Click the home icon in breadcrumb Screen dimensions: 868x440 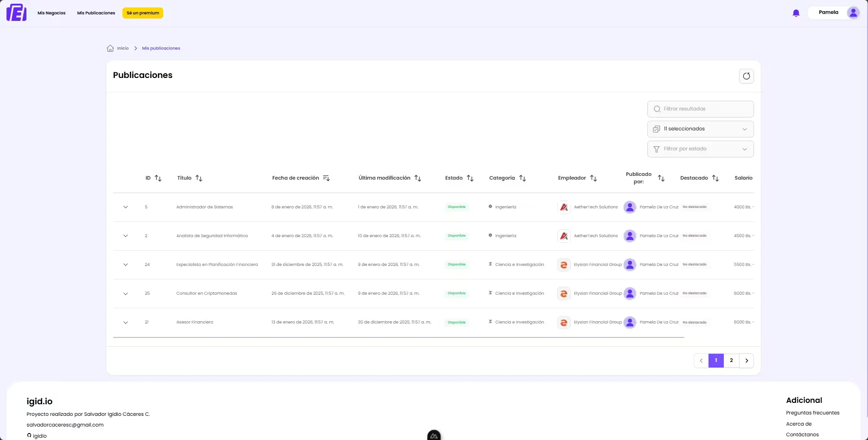coord(110,48)
